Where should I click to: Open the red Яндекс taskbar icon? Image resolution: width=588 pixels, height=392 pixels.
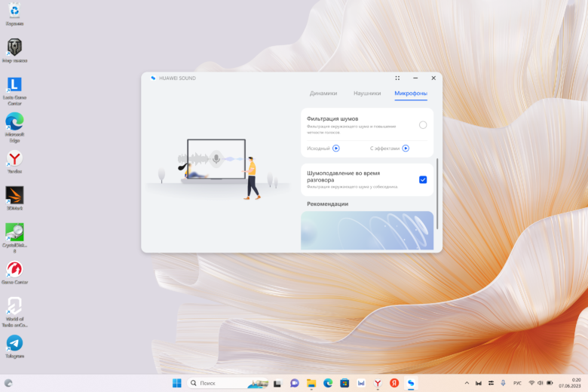(x=394, y=383)
